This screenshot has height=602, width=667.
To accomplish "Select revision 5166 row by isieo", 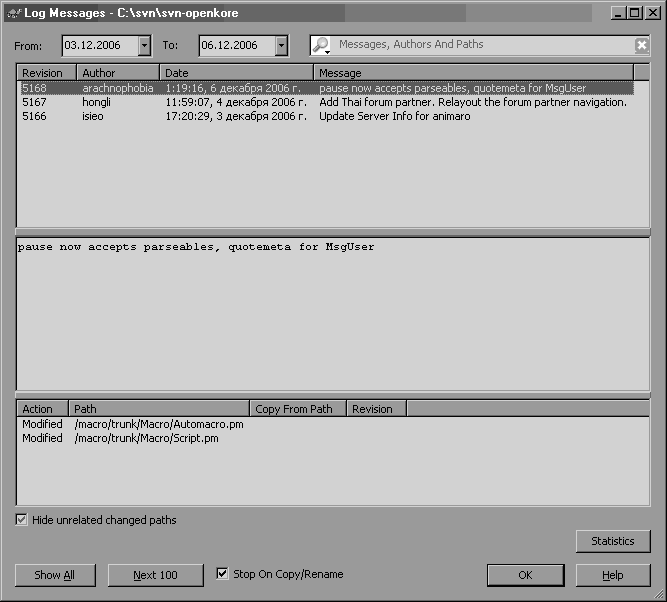I will [x=327, y=116].
